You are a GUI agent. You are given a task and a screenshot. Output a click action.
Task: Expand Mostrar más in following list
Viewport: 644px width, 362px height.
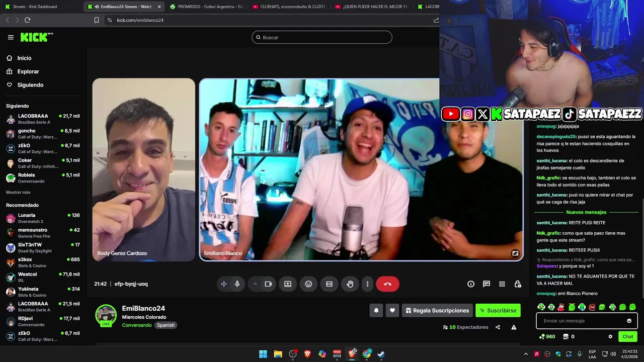pos(18,193)
